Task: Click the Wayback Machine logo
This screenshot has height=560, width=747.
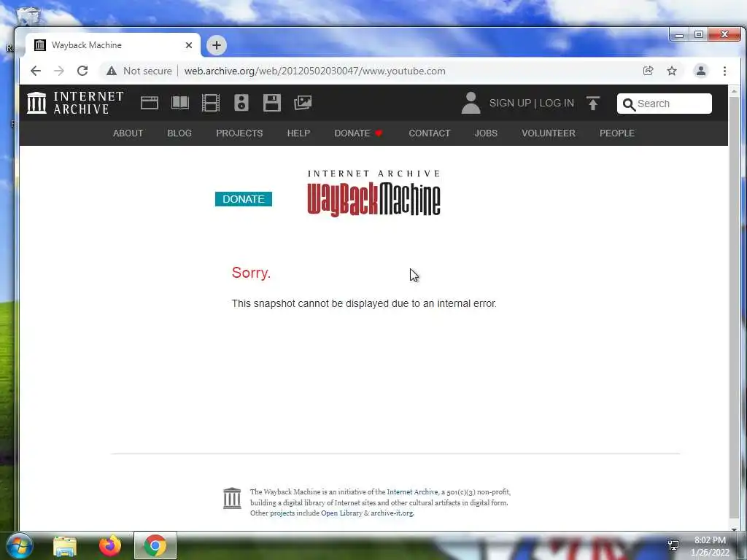Action: point(374,193)
